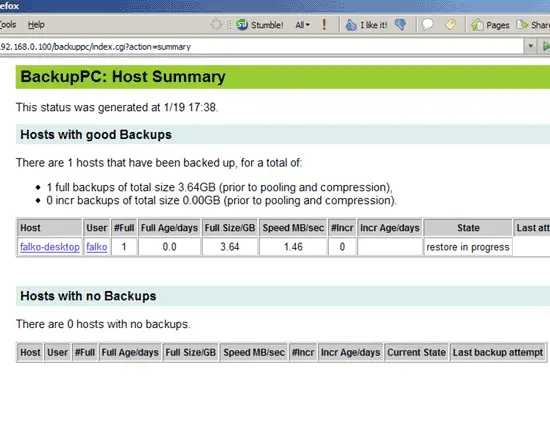This screenshot has height=429, width=550.
Task: Click the StumbleUpon Stumble! icon
Action: pyautogui.click(x=242, y=25)
